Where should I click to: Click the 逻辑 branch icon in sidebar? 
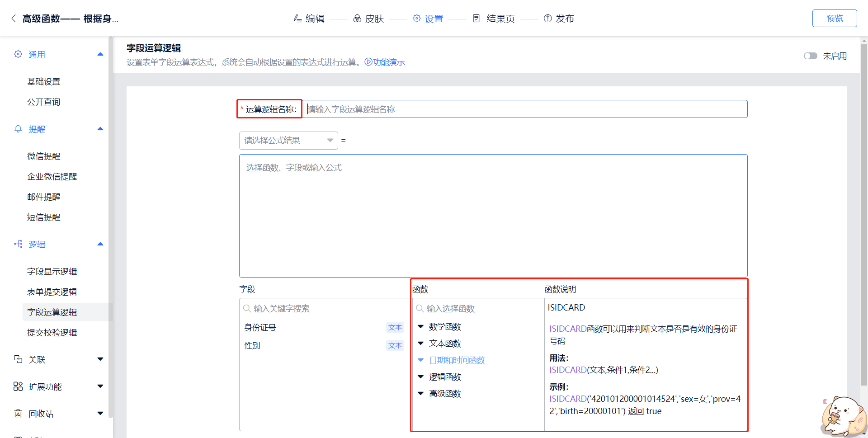point(18,244)
